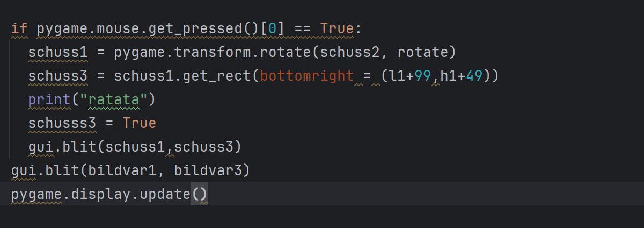Click the number 99 in tuple

(x=423, y=76)
